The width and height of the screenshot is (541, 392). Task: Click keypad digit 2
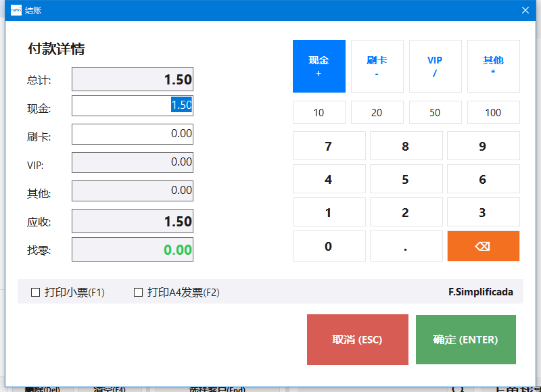coord(406,212)
